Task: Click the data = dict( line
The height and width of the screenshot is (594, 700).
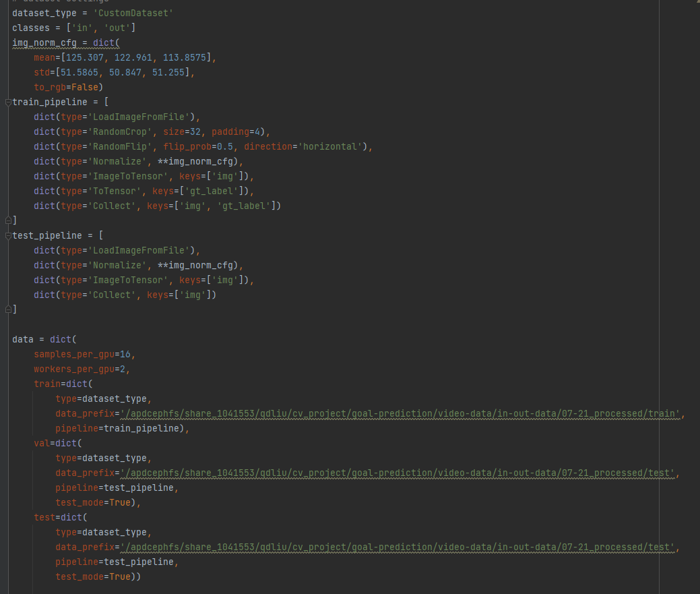Action: click(x=44, y=339)
